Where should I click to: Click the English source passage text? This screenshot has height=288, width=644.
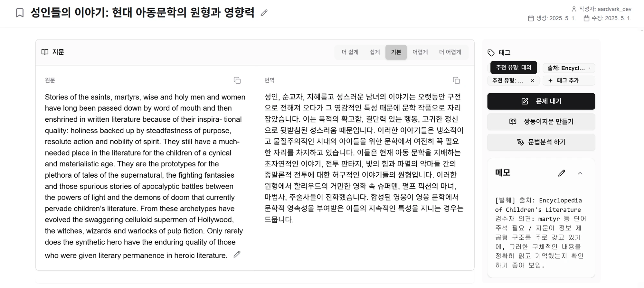pyautogui.click(x=145, y=176)
